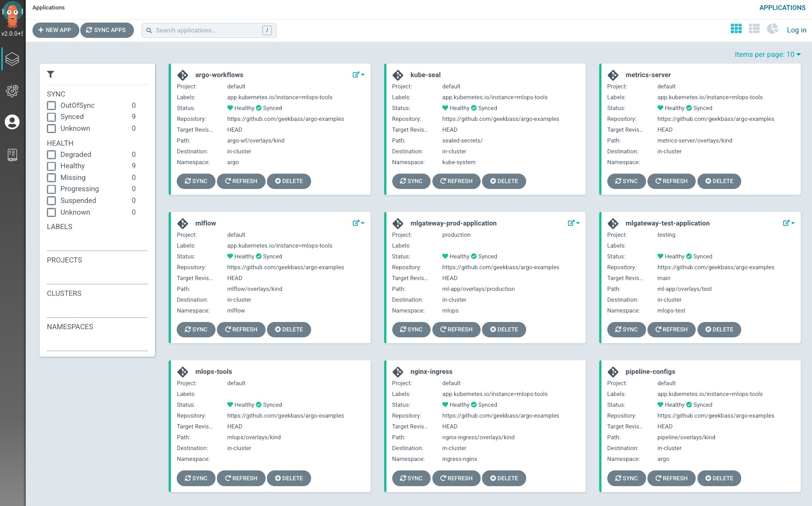Click the NAMESPACES filter input area

(x=97, y=343)
